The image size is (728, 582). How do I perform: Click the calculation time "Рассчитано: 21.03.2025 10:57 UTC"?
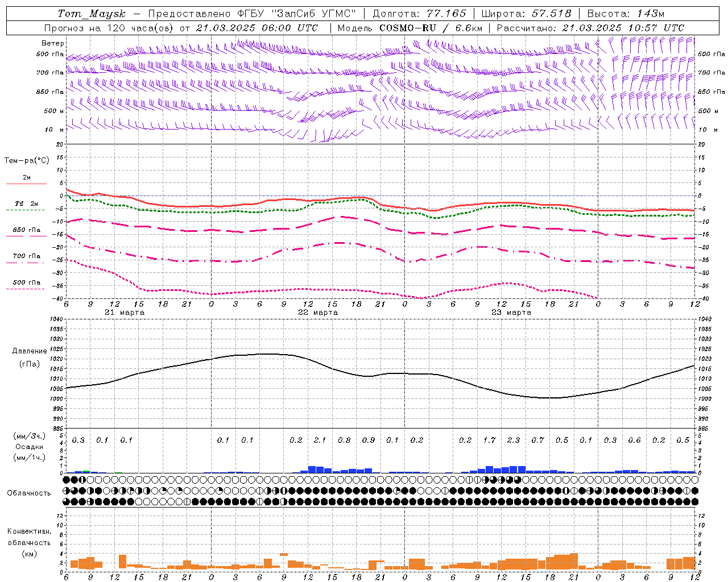(590, 28)
